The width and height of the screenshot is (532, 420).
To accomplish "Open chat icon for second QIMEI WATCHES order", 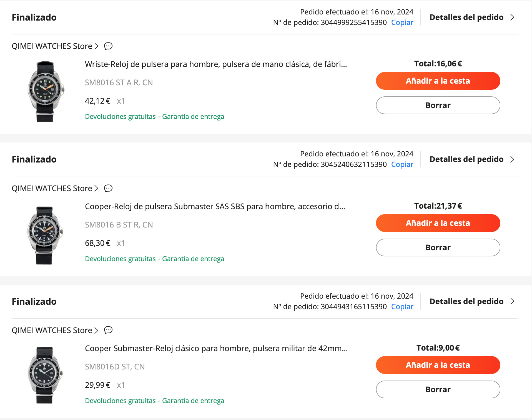I will pos(108,188).
